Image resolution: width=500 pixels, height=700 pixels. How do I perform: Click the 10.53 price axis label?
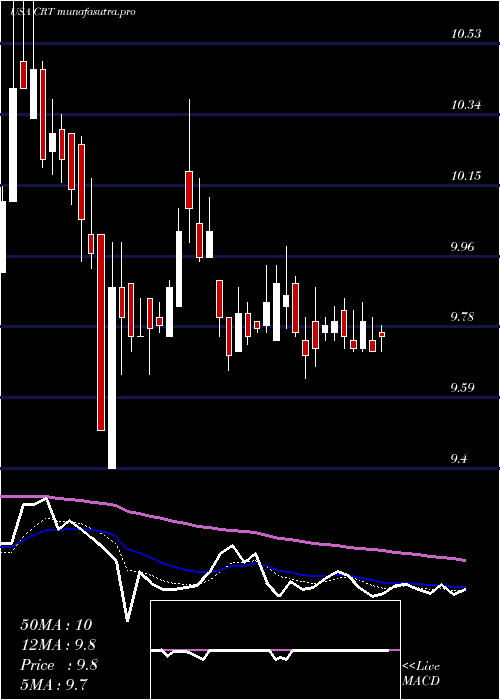pos(466,34)
